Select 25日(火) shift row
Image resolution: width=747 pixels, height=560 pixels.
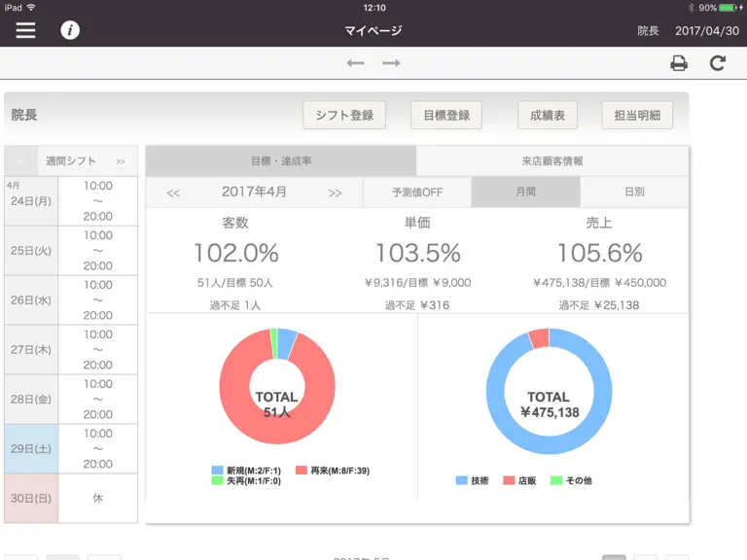point(71,251)
